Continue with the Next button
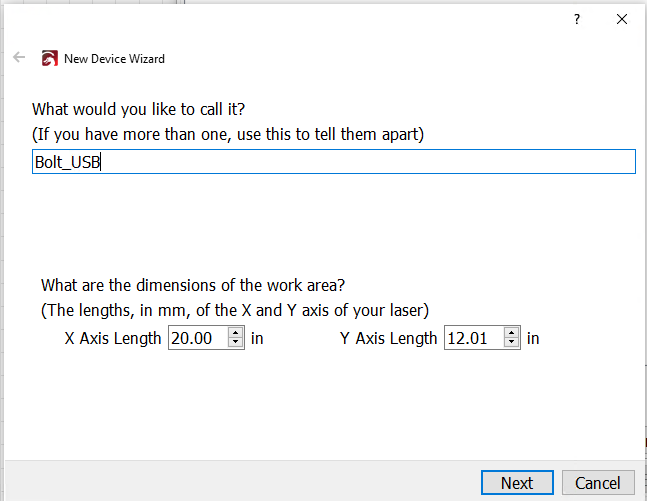Viewport: 647px width, 501px height. (x=517, y=482)
